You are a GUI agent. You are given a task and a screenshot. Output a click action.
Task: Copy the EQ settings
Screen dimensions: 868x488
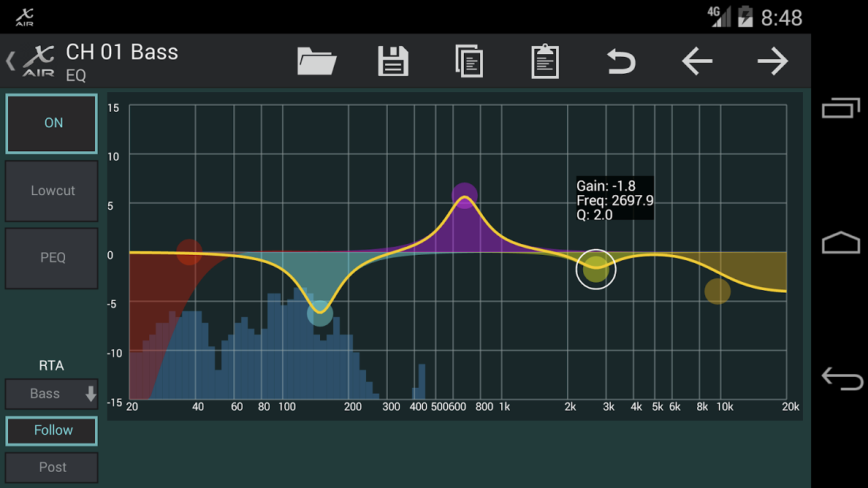469,60
